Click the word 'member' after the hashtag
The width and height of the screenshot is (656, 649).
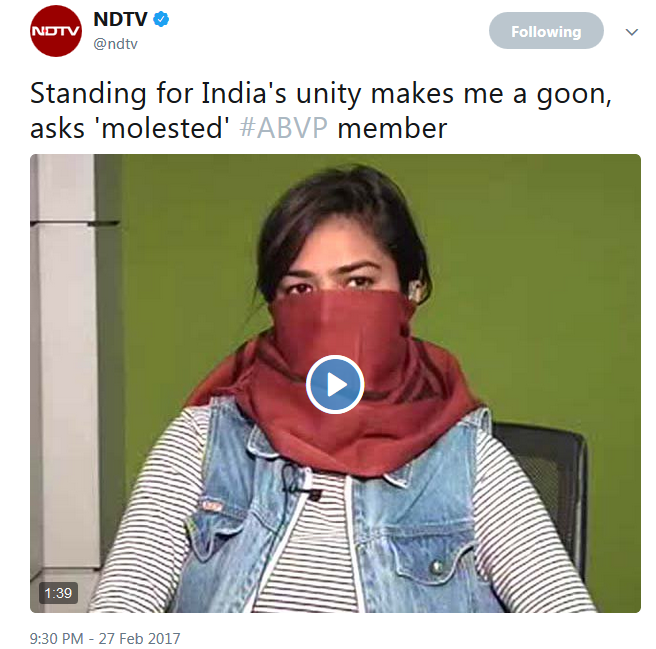tap(392, 128)
